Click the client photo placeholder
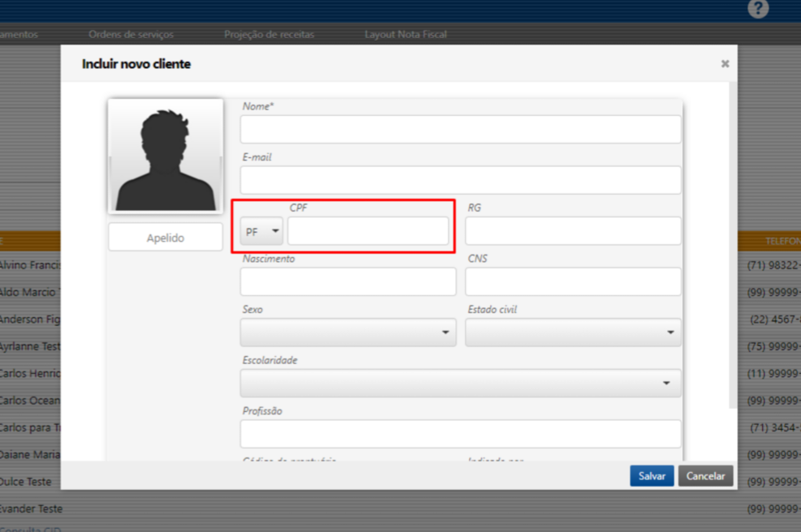The height and width of the screenshot is (532, 801). 166,155
